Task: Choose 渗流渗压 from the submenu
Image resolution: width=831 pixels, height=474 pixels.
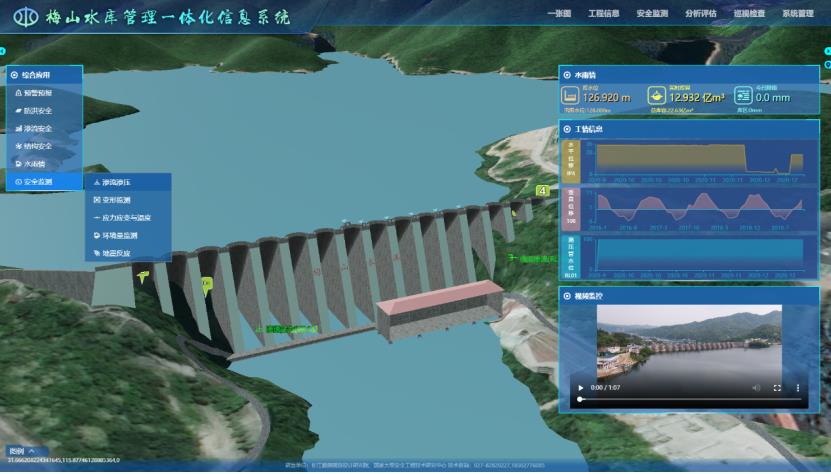Action: (128, 182)
